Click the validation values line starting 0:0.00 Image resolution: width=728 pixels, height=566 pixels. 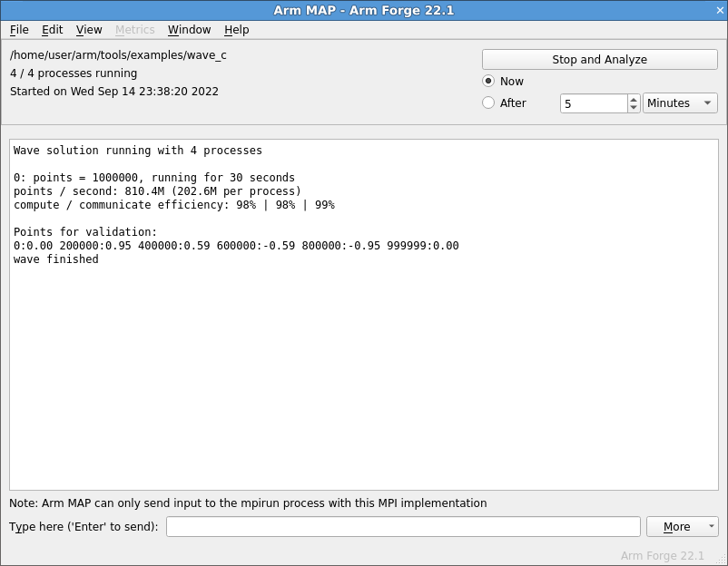click(236, 246)
